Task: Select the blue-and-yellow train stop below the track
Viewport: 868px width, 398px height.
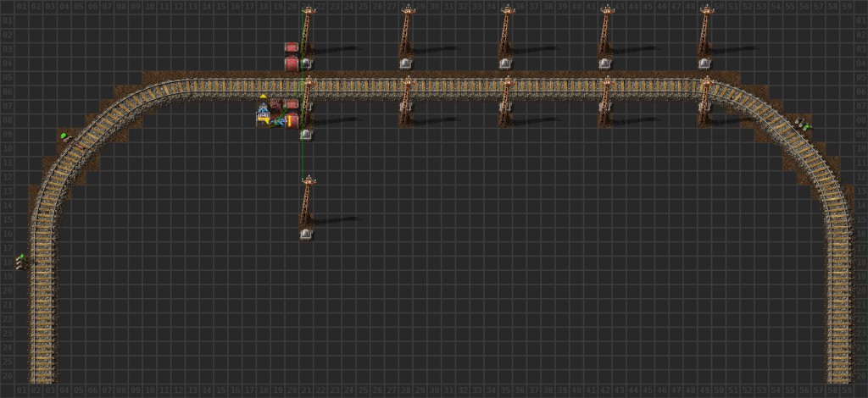Action: (264, 113)
